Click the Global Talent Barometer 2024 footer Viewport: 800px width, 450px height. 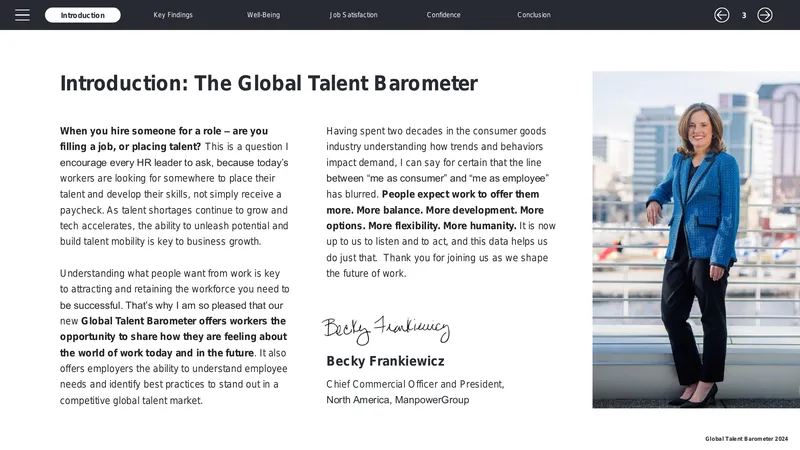tap(746, 439)
